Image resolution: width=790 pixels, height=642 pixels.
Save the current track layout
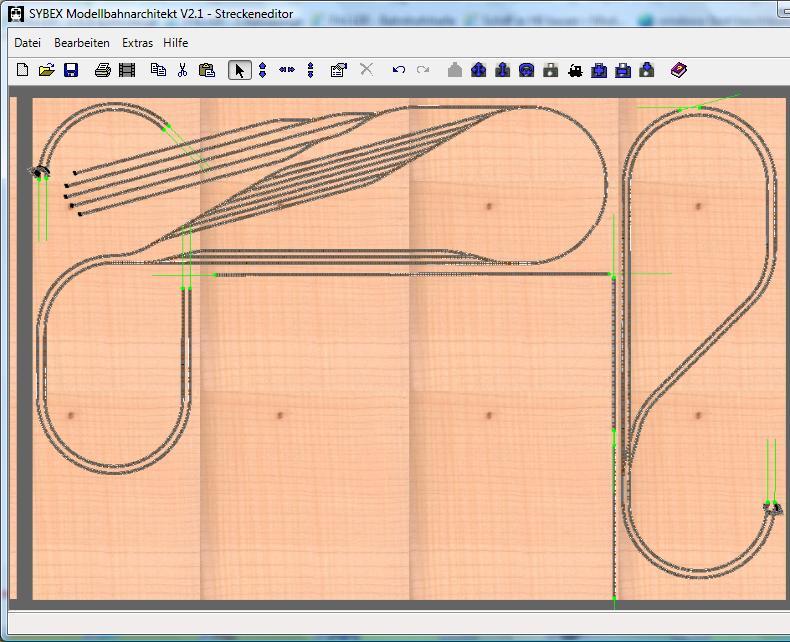click(x=71, y=70)
